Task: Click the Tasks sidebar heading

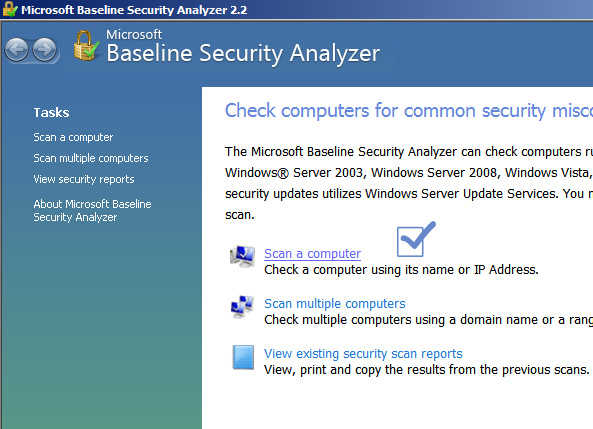Action: click(51, 112)
